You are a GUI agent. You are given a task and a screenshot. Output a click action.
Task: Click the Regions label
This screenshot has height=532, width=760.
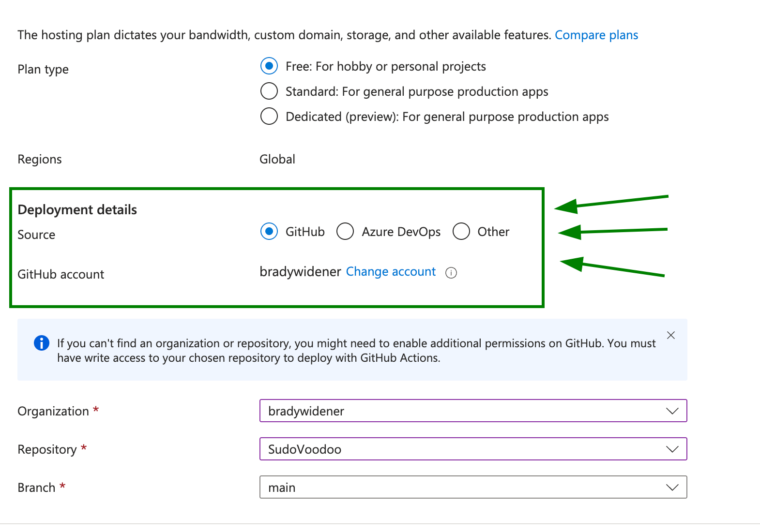point(40,159)
